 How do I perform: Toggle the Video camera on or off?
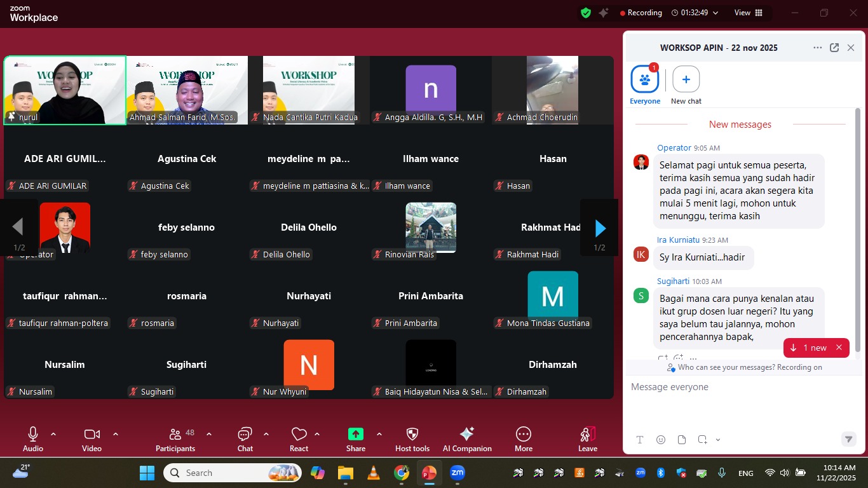pyautogui.click(x=92, y=435)
